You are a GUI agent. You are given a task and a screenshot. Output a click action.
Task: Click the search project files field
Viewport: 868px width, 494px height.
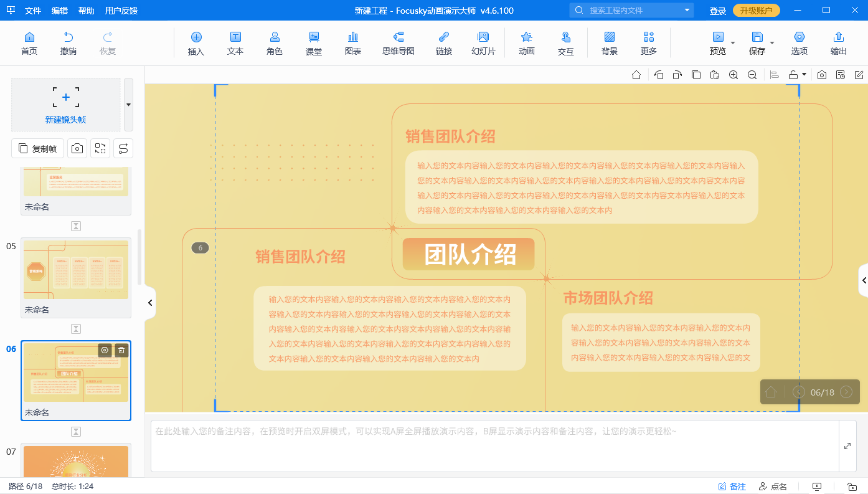click(631, 10)
